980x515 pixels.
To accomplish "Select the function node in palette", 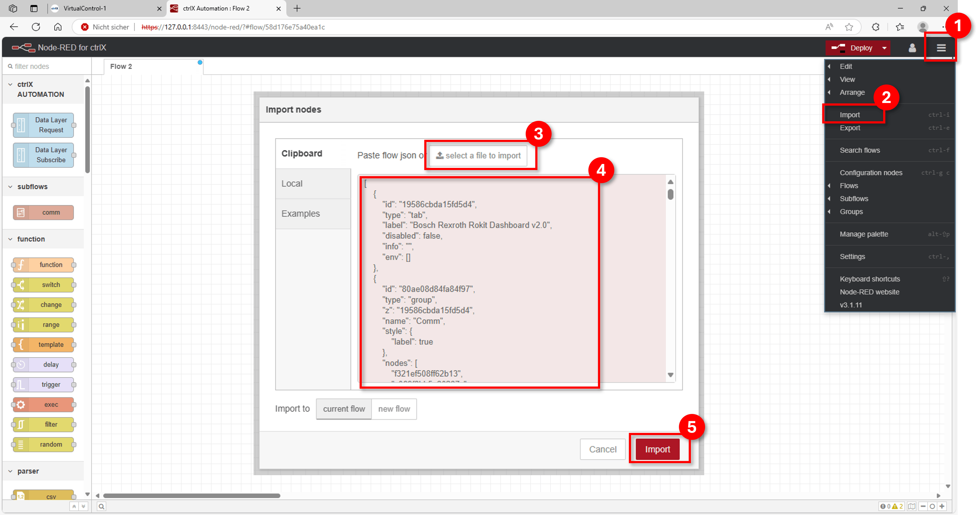I will pos(43,265).
